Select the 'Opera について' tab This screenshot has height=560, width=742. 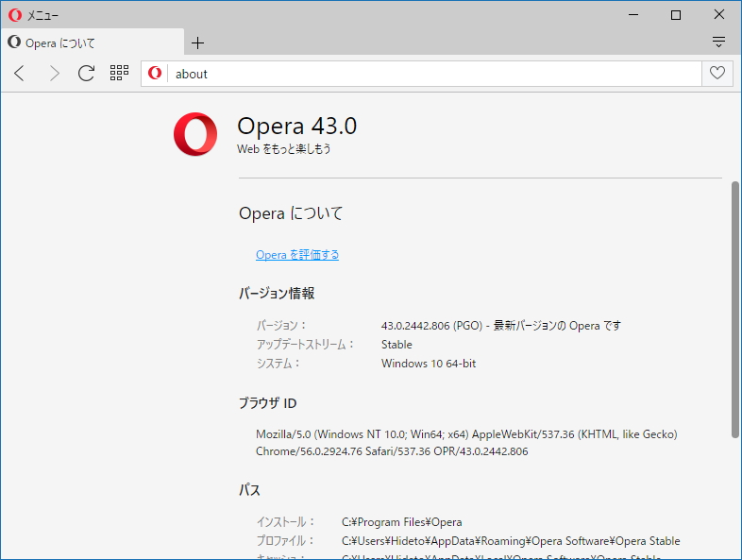pyautogui.click(x=93, y=43)
